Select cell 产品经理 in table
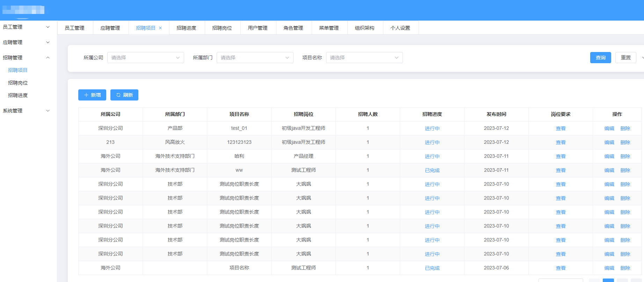This screenshot has height=282, width=644. (304, 156)
